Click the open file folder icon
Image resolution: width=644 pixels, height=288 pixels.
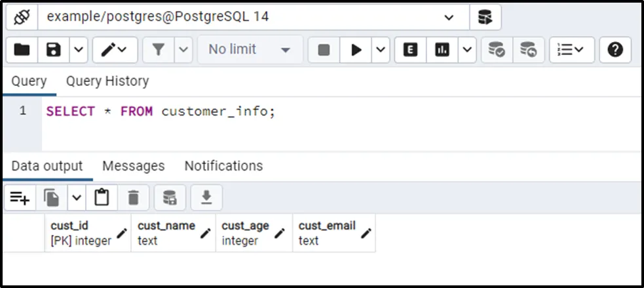point(22,50)
